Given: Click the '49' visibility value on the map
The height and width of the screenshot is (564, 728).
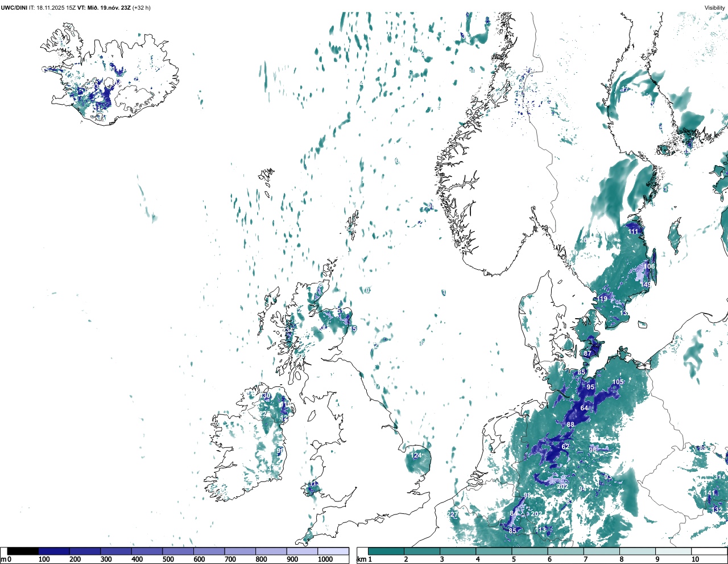Looking at the screenshot, I should click(x=647, y=285).
